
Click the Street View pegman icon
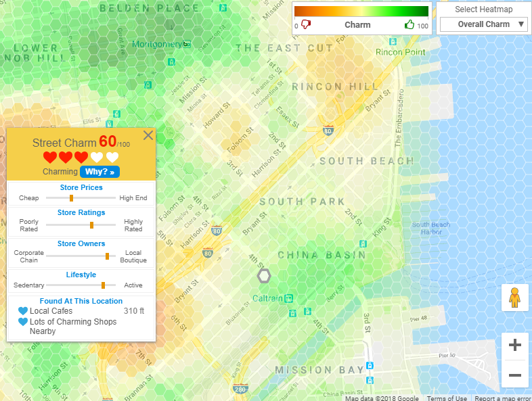(x=514, y=298)
